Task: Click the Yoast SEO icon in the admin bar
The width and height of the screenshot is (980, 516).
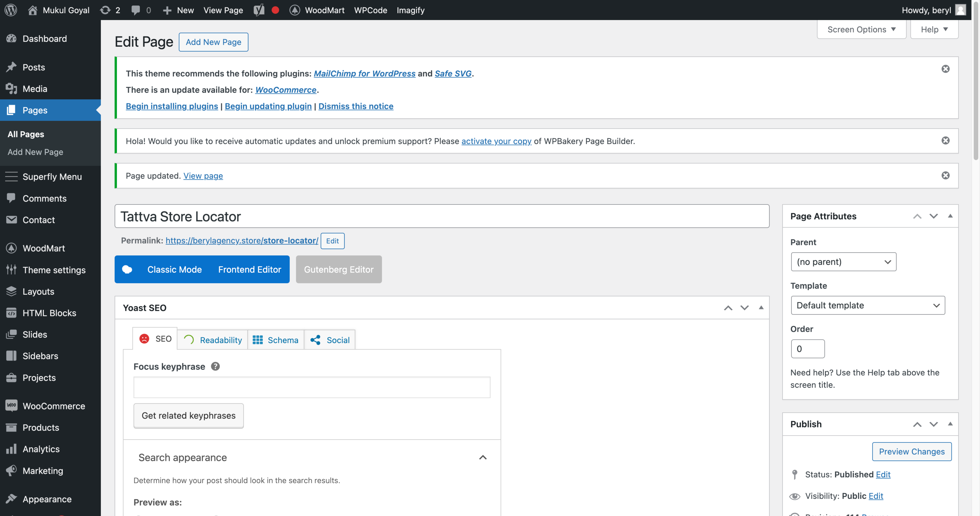Action: [x=259, y=10]
